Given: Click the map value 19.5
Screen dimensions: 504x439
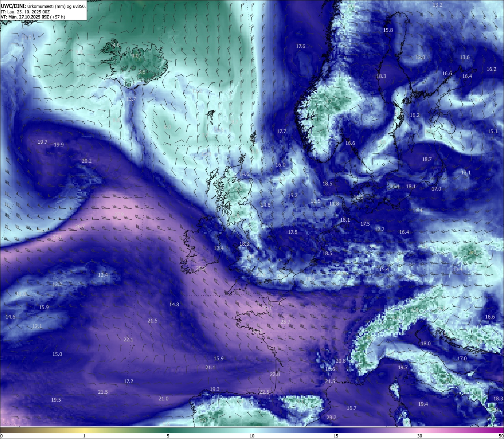Looking at the screenshot, I should coord(56,400).
